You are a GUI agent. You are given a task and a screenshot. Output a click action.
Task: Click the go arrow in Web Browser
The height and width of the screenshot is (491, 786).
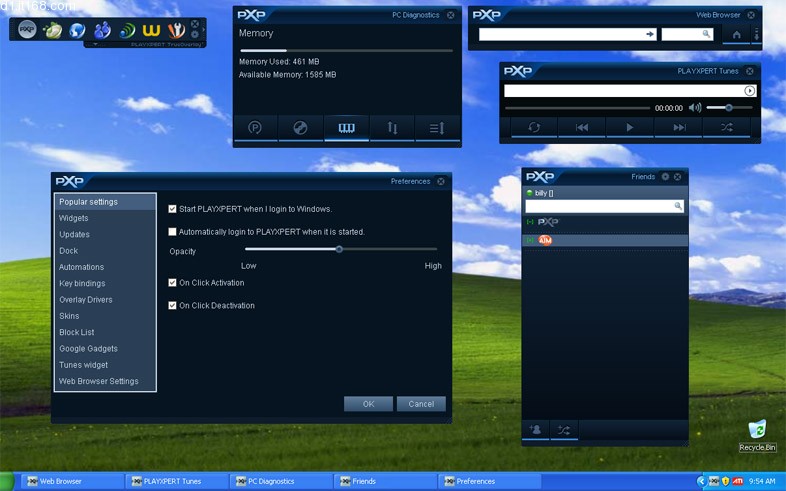[650, 34]
